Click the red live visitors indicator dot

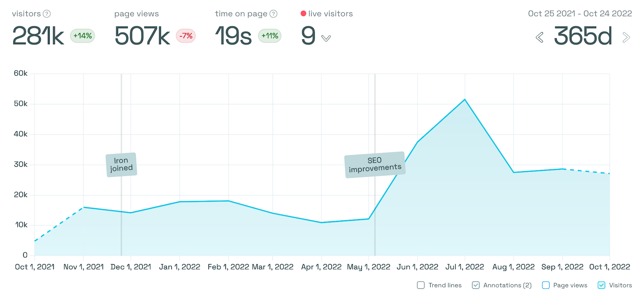pos(304,13)
